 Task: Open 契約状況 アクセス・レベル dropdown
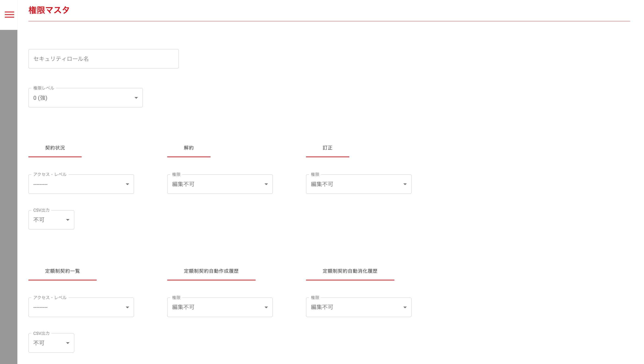click(x=81, y=184)
